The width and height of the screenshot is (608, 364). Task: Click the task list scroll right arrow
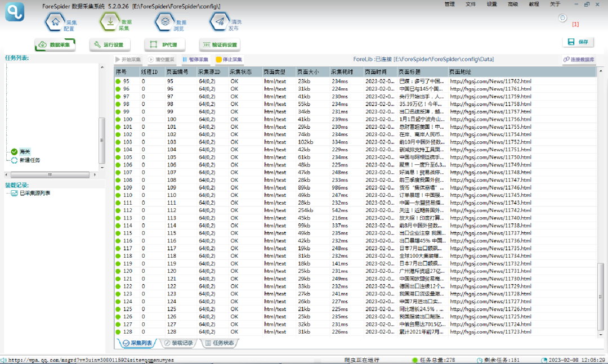95,175
